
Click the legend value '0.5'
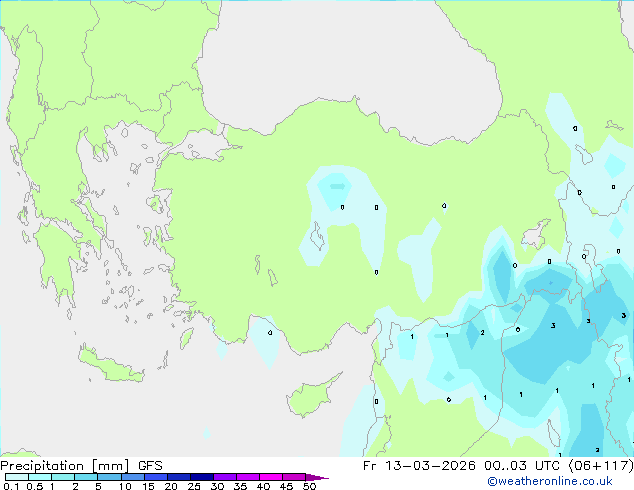[34, 486]
